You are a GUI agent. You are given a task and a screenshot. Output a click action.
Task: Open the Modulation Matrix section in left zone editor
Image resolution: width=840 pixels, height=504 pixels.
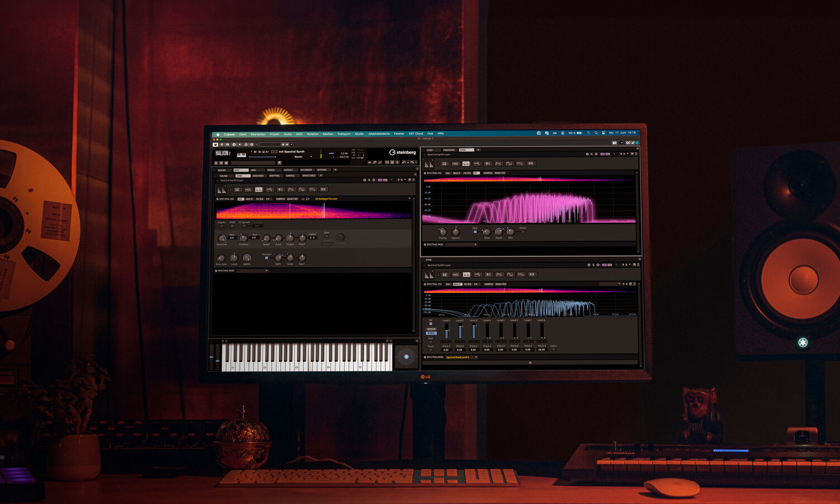pos(323,189)
